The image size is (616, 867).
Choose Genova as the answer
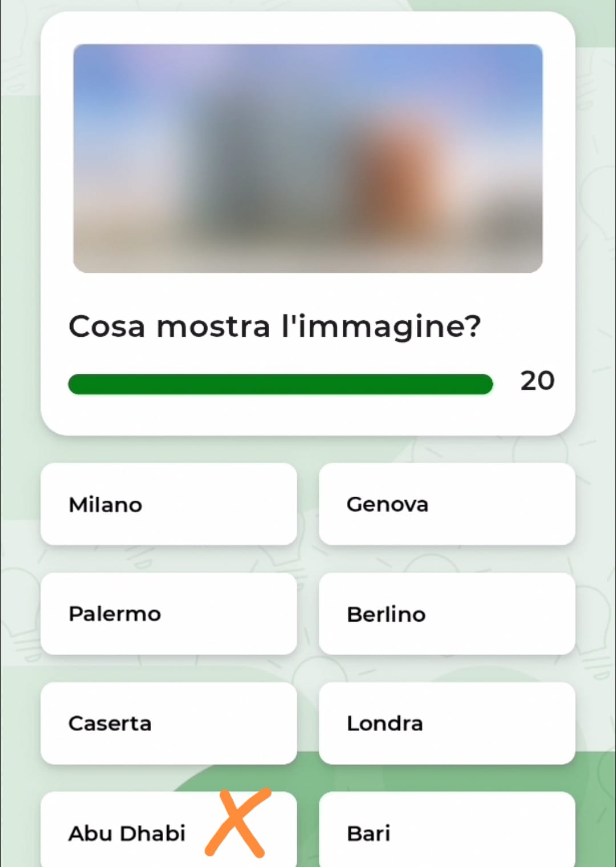447,504
